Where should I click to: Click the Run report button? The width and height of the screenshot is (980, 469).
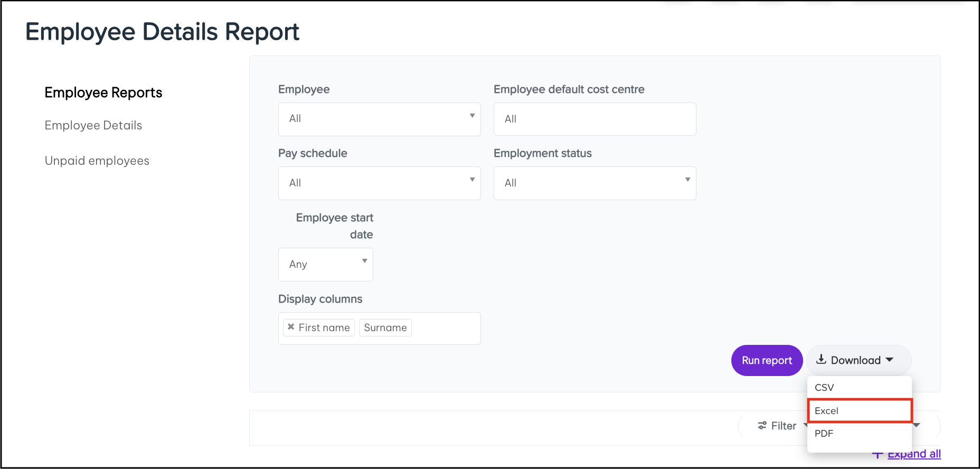coord(767,360)
